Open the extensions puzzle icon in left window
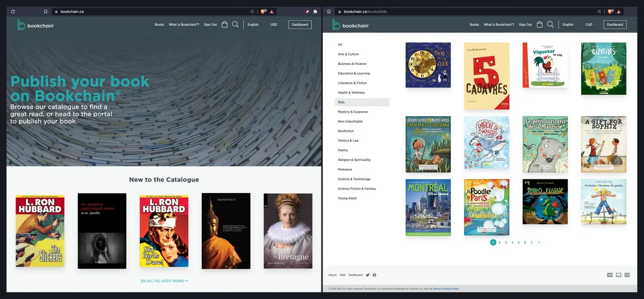The width and height of the screenshot is (644, 299). [x=315, y=11]
